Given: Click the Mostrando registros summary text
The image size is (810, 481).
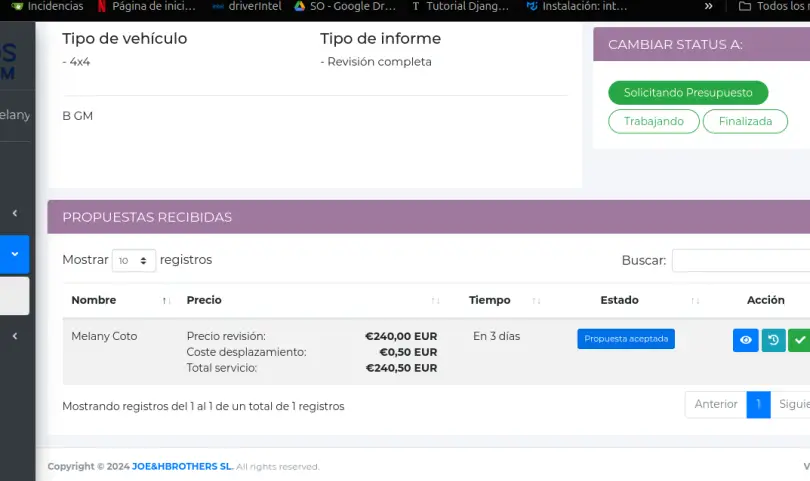Looking at the screenshot, I should click(x=203, y=407).
